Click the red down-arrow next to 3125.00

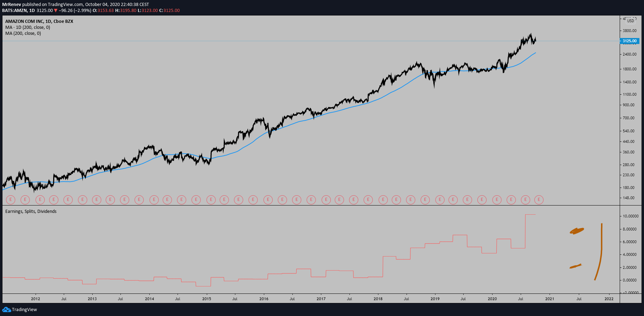click(x=56, y=11)
